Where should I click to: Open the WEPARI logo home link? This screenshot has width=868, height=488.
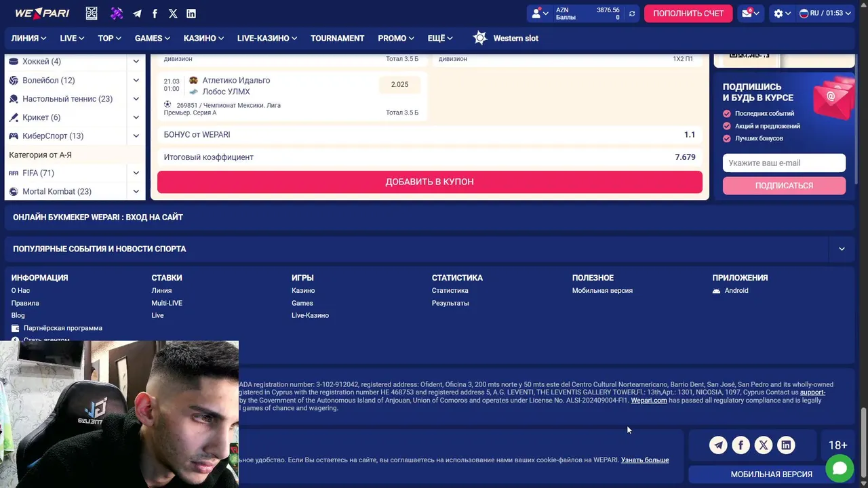[42, 13]
